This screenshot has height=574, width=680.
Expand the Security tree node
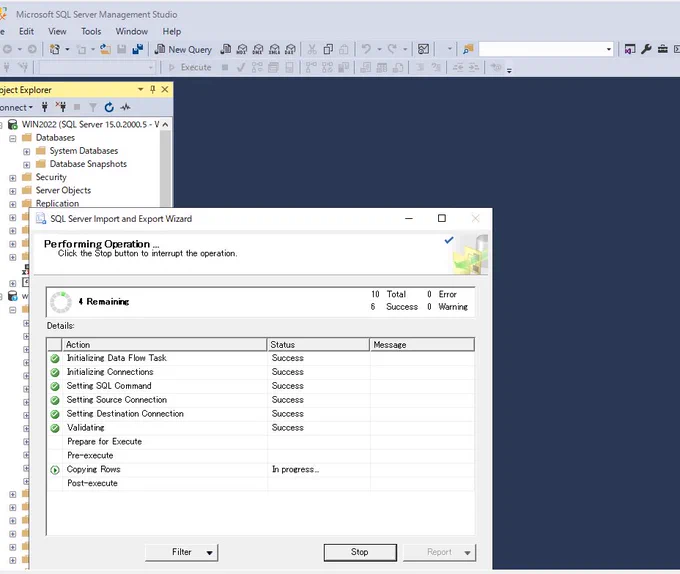(13, 178)
